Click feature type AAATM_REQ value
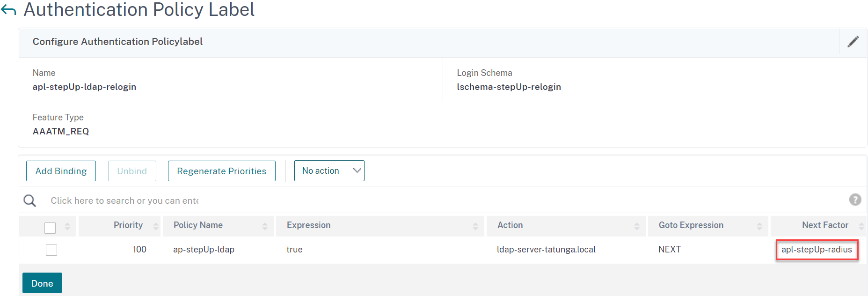This screenshot has width=868, height=296. point(61,132)
